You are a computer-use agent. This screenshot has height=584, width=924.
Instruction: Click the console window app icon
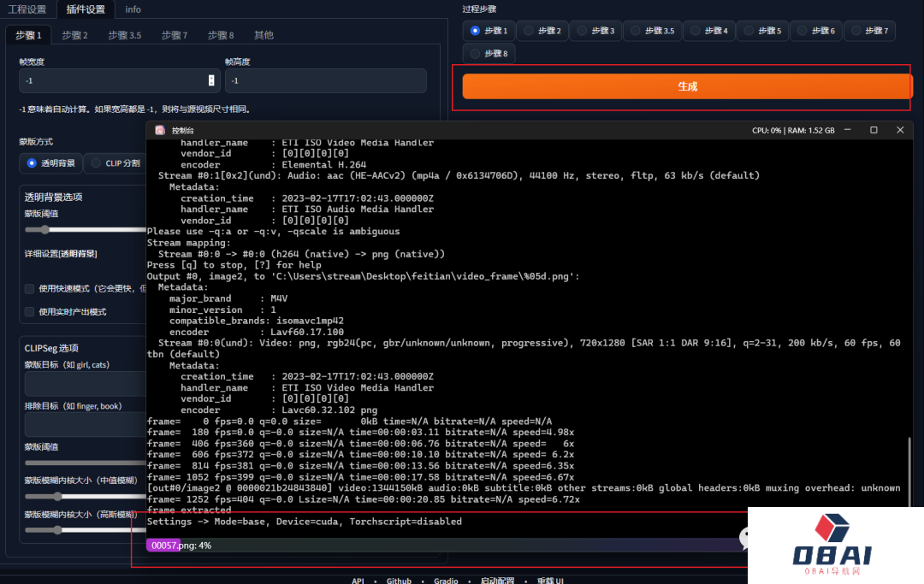coord(159,130)
